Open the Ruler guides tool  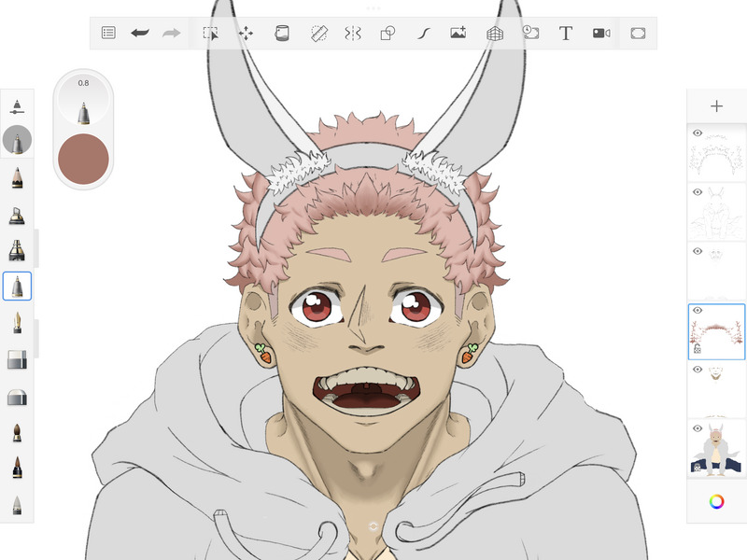(x=318, y=34)
